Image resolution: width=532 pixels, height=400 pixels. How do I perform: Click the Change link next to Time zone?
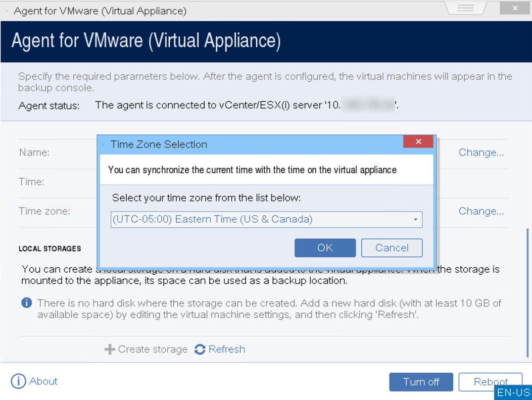click(x=481, y=211)
